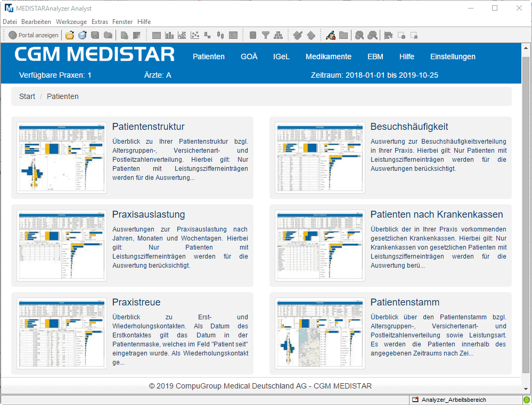Click the Praxistreue report thumbnail

click(62, 334)
